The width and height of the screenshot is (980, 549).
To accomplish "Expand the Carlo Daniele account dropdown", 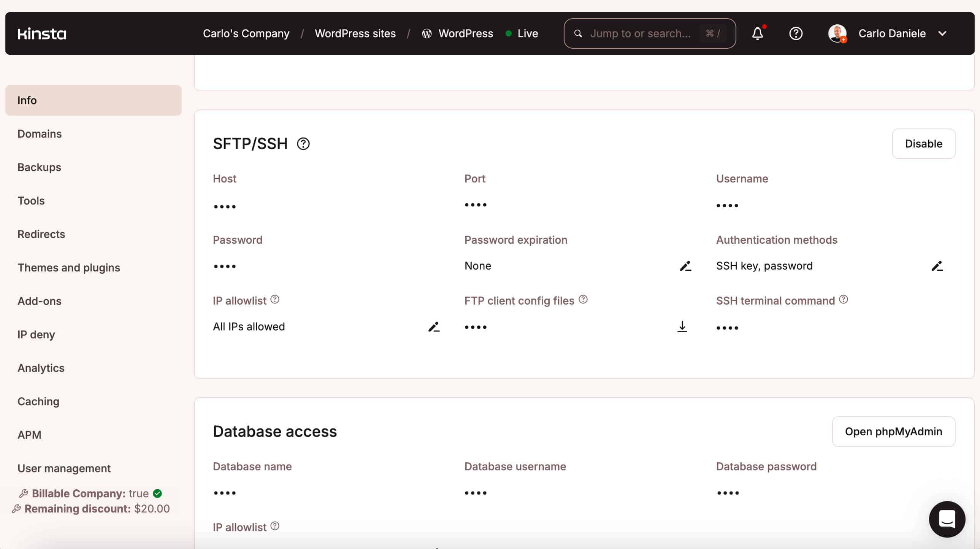I will pos(942,33).
